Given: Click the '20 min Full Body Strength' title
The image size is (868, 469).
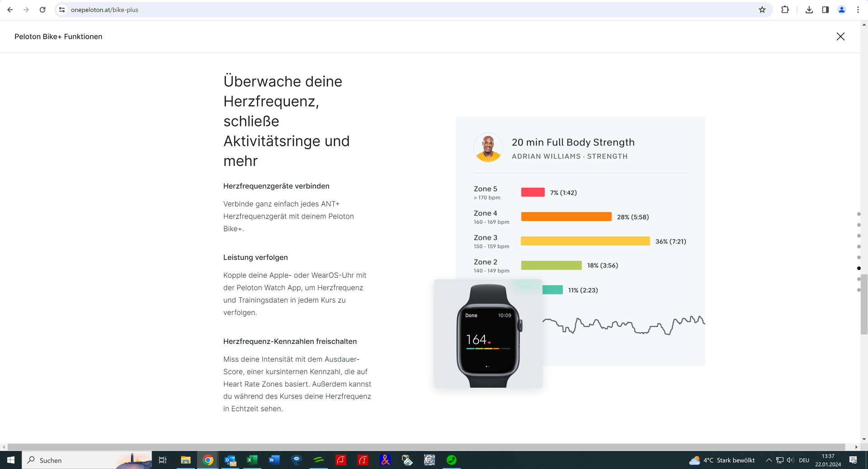Looking at the screenshot, I should click(x=573, y=142).
